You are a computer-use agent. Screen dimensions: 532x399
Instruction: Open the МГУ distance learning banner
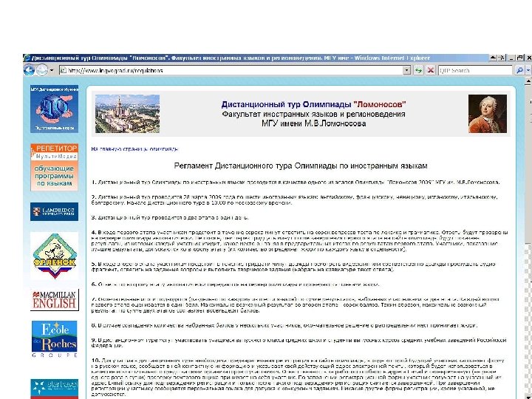pyautogui.click(x=54, y=109)
